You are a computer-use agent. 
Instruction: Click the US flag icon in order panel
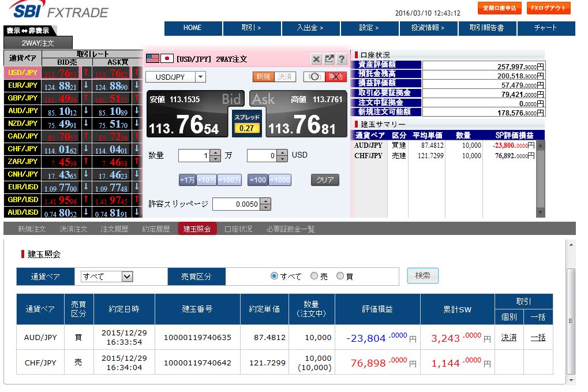click(x=152, y=58)
